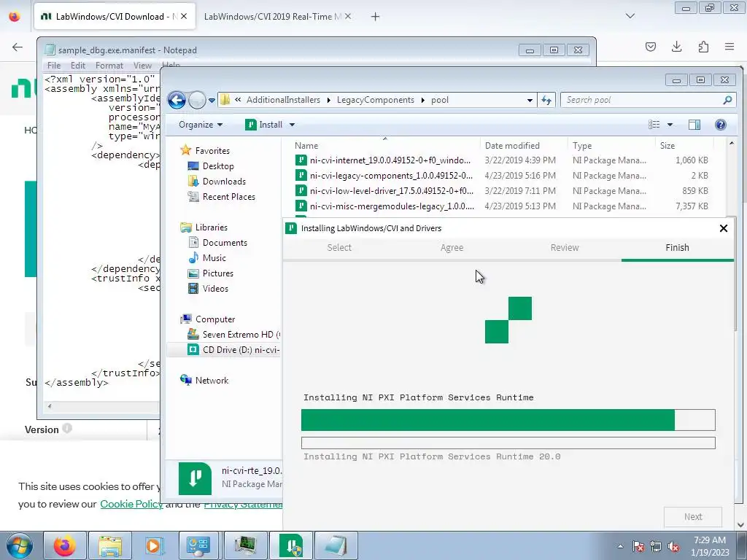Open Notepad View menu
Screen dimensions: 747x560
142,66
